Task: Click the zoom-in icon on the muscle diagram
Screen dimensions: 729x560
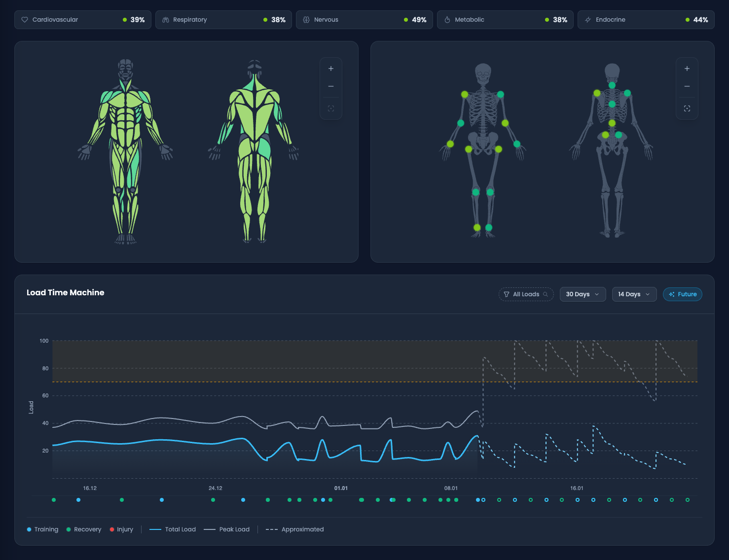Action: [x=330, y=69]
